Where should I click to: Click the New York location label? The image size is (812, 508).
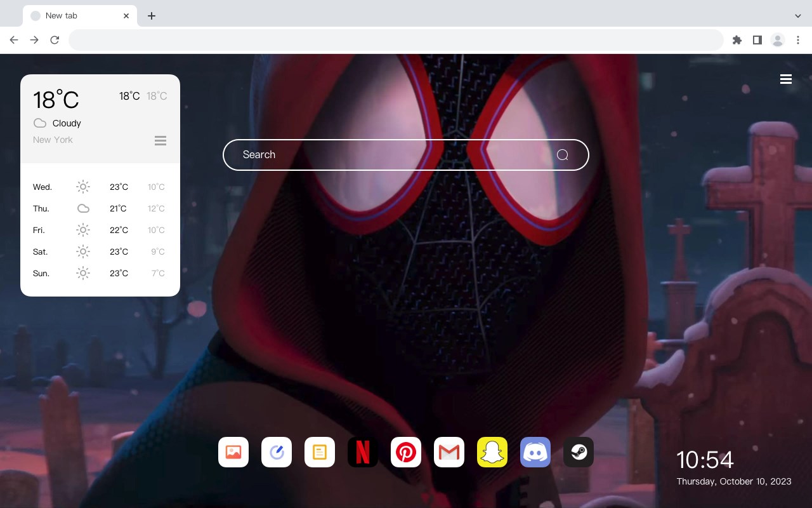pos(53,140)
